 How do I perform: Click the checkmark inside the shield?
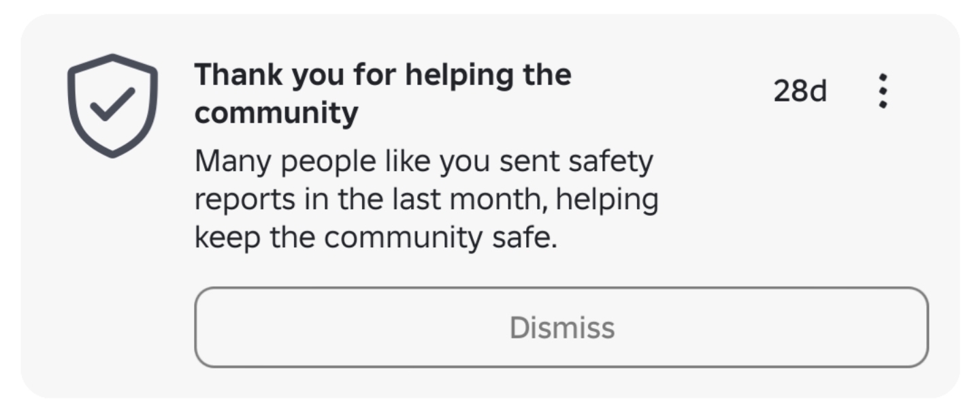point(112,107)
